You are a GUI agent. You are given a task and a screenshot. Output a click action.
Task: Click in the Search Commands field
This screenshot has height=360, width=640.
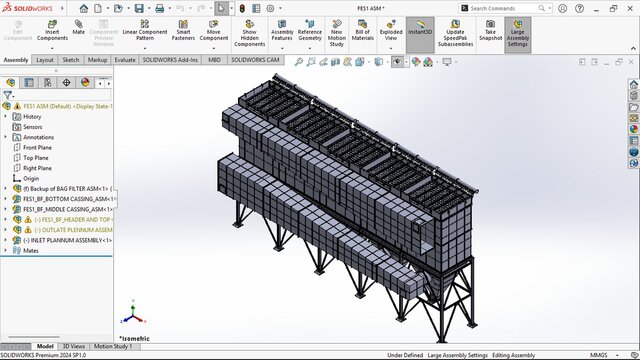503,8
